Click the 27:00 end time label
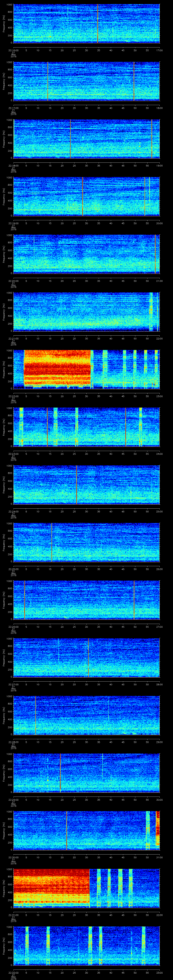Viewport: 173px width, 980px height. (x=159, y=627)
